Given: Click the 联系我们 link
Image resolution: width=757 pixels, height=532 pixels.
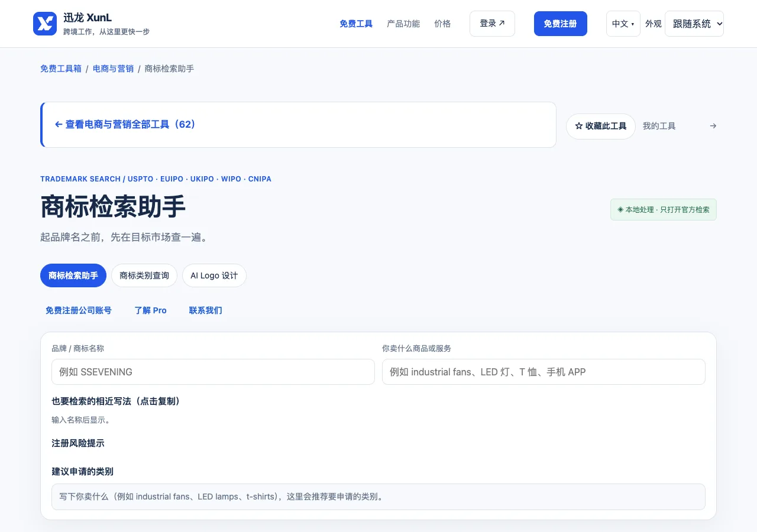Looking at the screenshot, I should (206, 310).
